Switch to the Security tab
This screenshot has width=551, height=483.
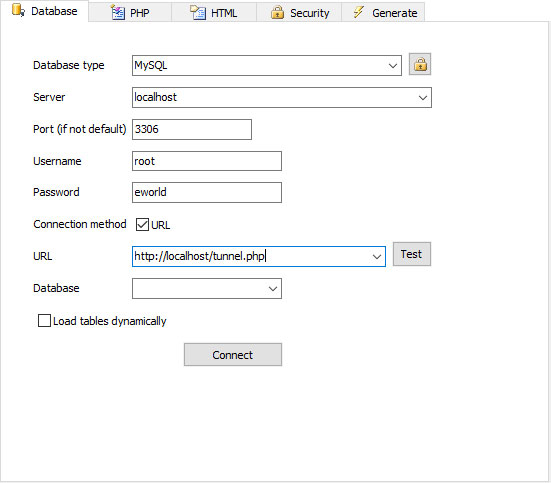click(x=299, y=12)
